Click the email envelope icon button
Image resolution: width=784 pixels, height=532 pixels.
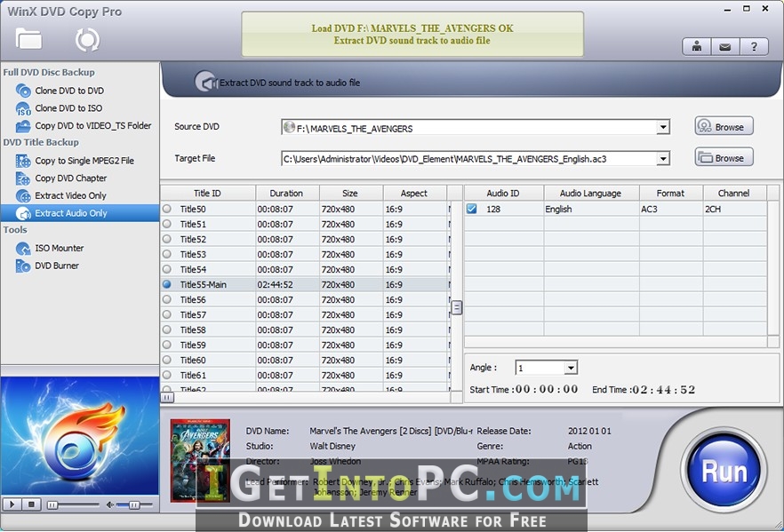coord(725,47)
